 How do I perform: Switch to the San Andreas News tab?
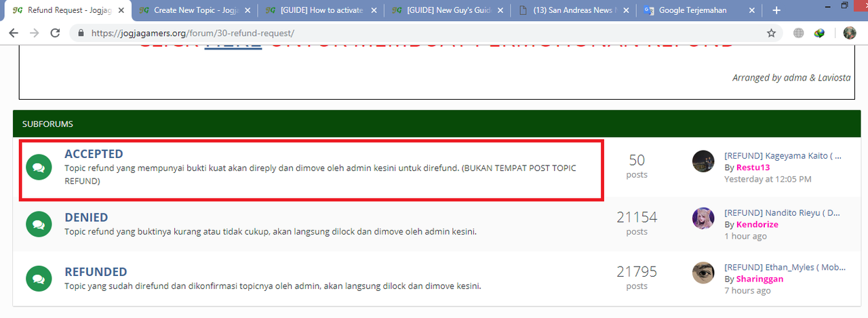tap(573, 10)
